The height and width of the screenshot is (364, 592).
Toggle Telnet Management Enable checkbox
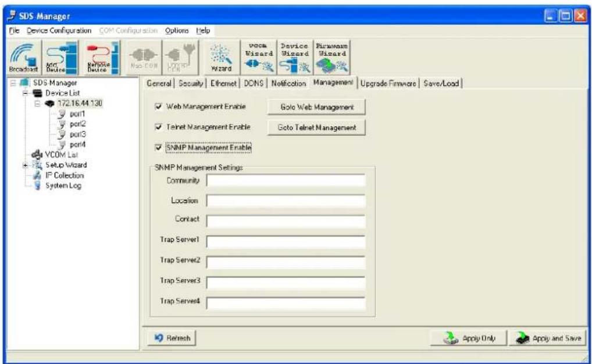[x=159, y=127]
